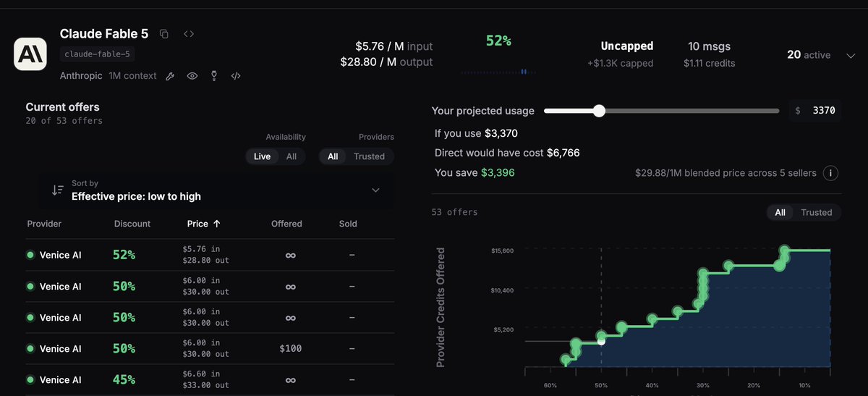Click the $29.88/1M blended price text
868x396 pixels.
pyautogui.click(x=726, y=173)
